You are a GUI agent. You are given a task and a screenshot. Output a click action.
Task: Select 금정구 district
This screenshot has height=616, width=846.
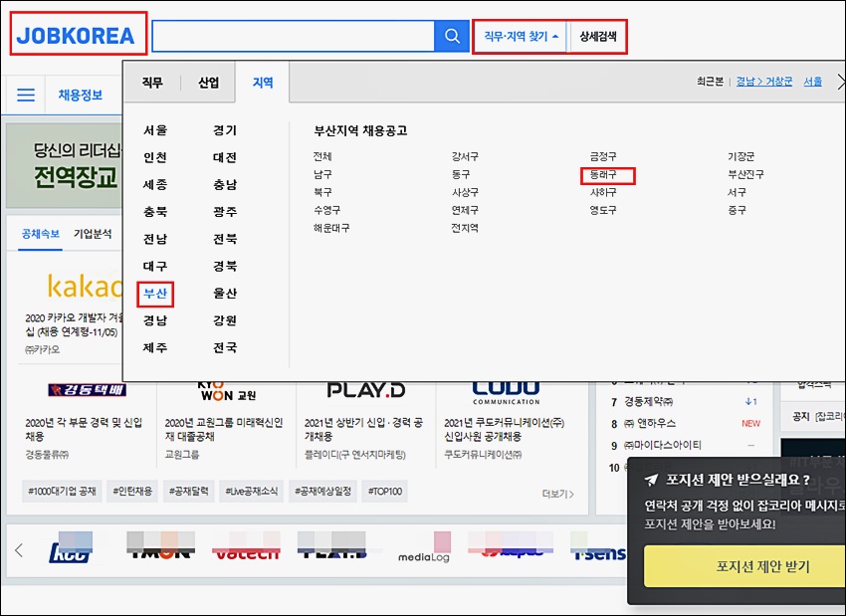pos(603,156)
